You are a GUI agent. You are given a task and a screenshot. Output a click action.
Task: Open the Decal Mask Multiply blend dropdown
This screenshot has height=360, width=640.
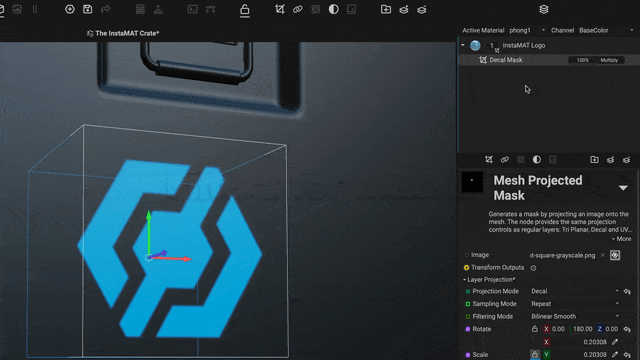click(610, 60)
